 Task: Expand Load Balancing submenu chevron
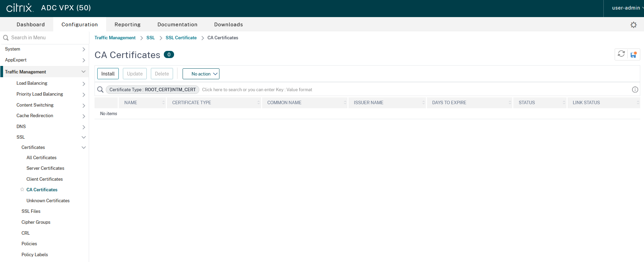84,83
